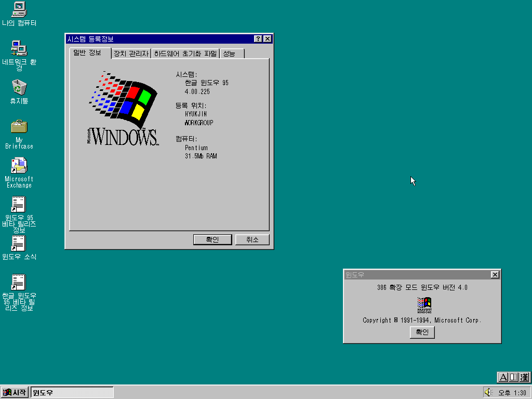
Task: Click 취소 in 시스템 등록정보 dialog
Action: [x=252, y=240]
